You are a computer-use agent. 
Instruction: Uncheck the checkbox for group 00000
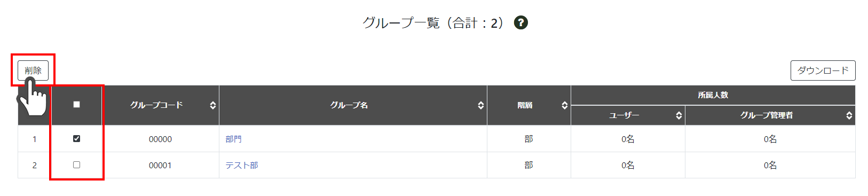76,138
